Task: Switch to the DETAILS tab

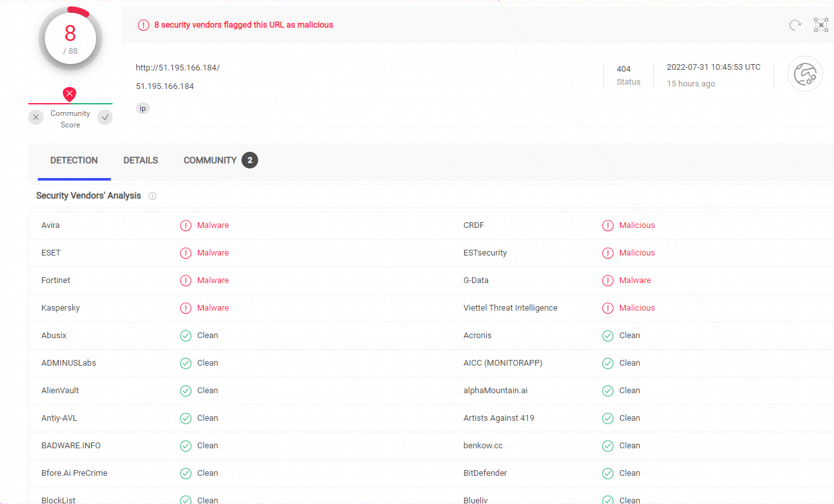Action: tap(141, 160)
